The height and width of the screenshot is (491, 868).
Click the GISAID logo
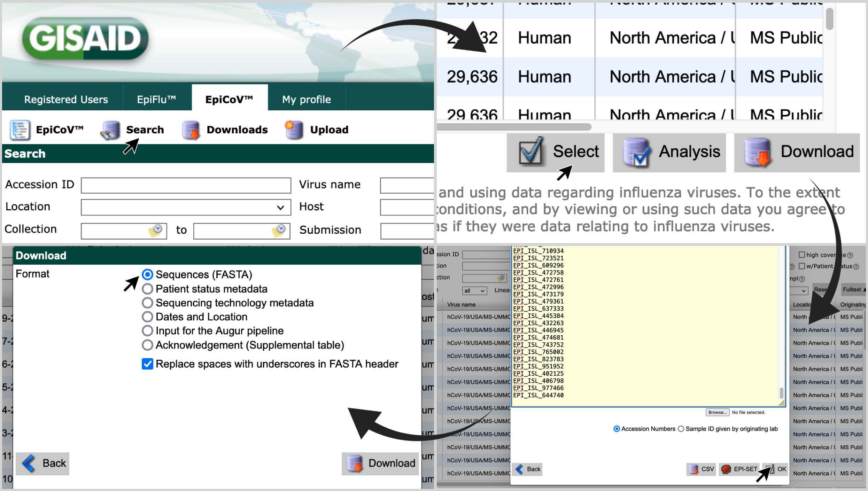(85, 39)
